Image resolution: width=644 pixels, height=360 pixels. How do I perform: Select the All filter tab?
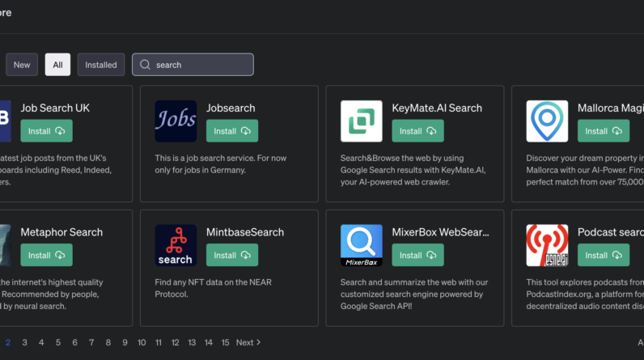point(57,65)
